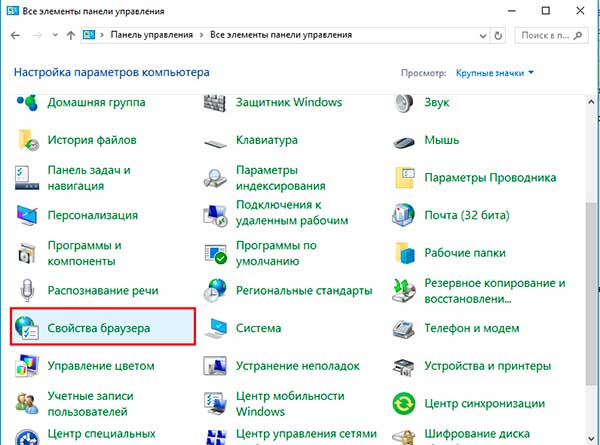Viewport: 600px width, 445px height.
Task: Open the История файлов icon
Action: (28, 140)
